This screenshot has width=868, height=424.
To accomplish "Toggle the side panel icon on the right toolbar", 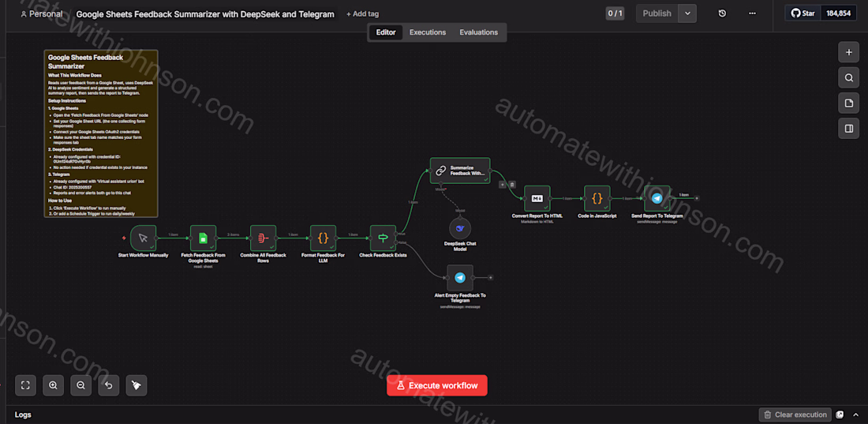I will 848,129.
